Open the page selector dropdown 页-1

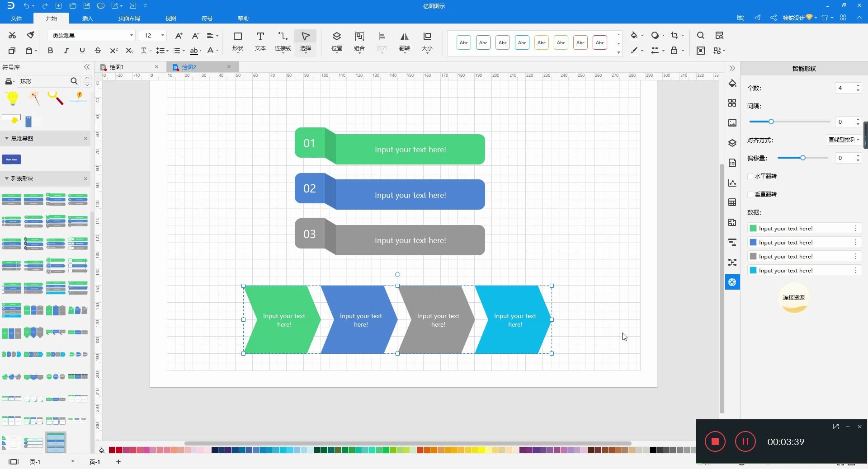[72, 461]
